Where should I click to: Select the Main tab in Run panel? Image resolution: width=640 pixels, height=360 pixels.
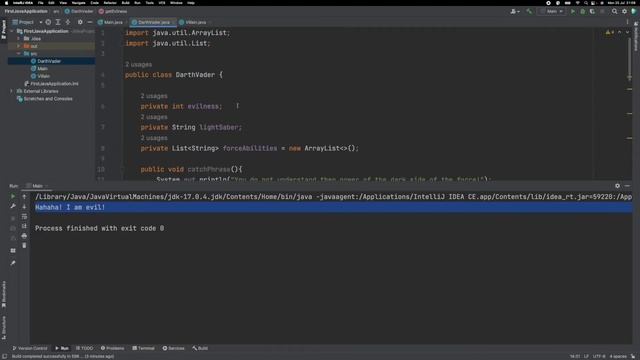(37, 186)
